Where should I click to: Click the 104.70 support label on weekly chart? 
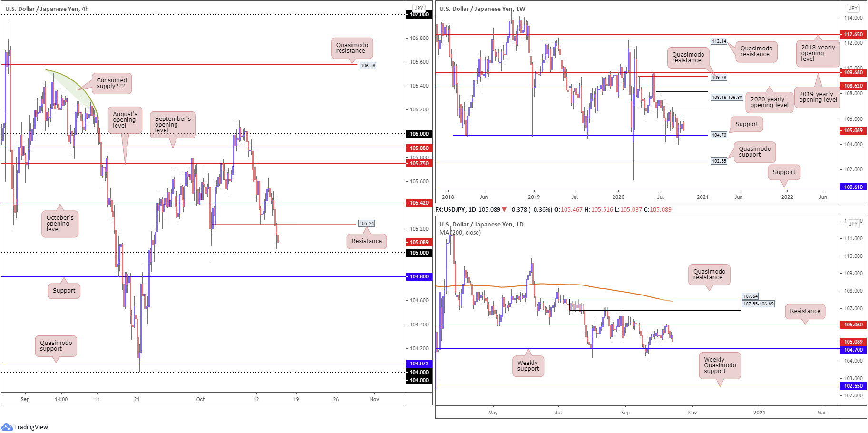coord(719,135)
